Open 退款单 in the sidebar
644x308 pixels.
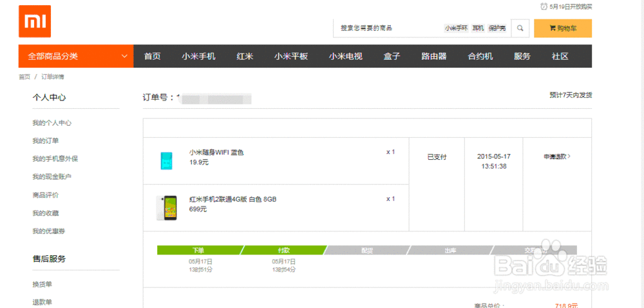43,303
